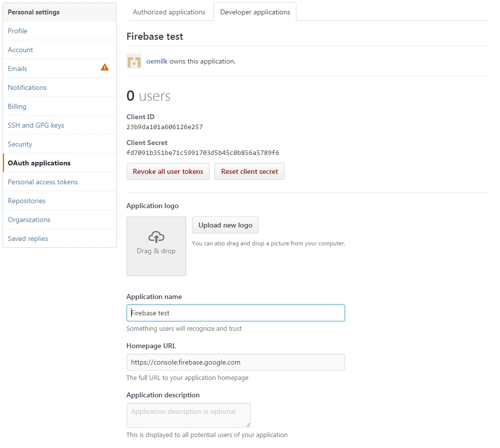Image resolution: width=500 pixels, height=448 pixels.
Task: Select the Developer applications tab
Action: [x=255, y=12]
